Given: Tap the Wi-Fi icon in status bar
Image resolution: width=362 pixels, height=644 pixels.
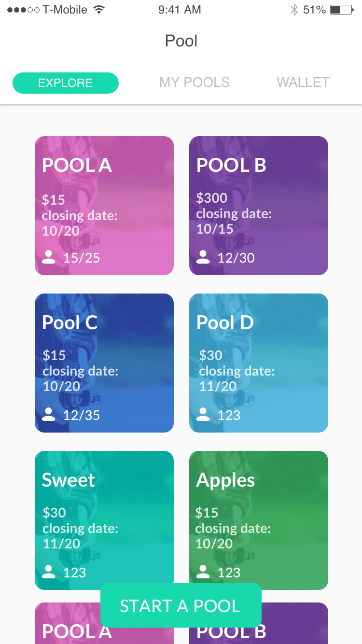Looking at the screenshot, I should click(99, 10).
